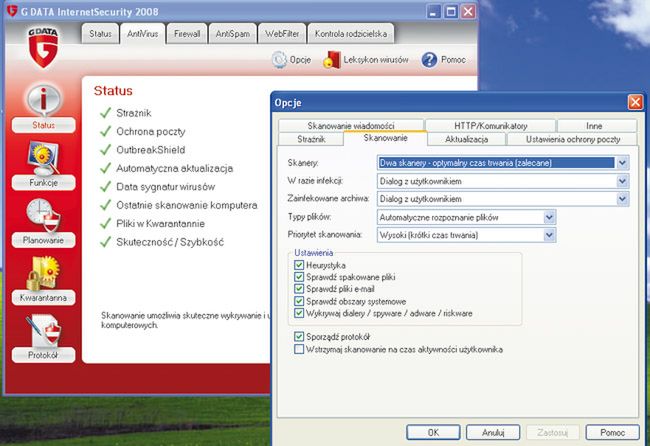Viewport: 650px width, 446px height.
Task: Click Pliki w Kwarantannie status row
Action: tap(153, 223)
